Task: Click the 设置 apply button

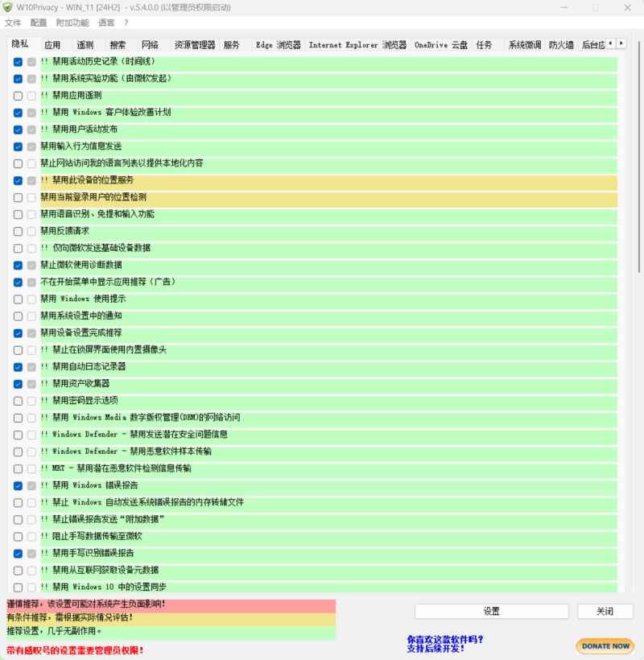Action: (x=491, y=611)
